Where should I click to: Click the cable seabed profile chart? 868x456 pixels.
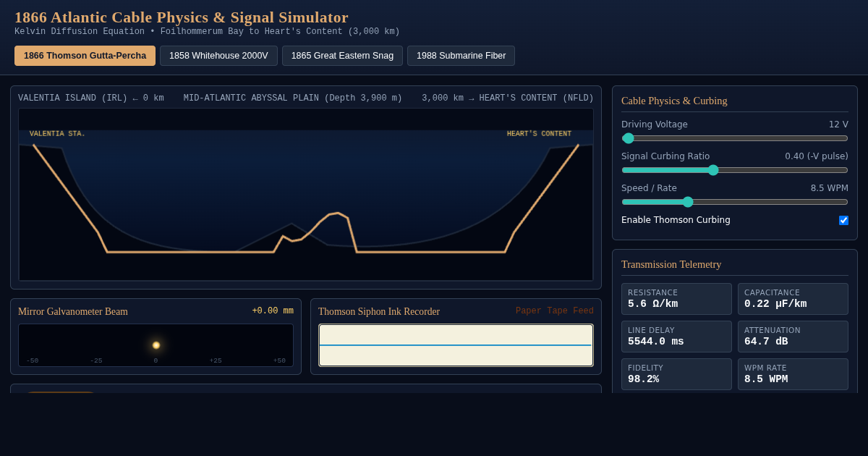click(x=306, y=195)
